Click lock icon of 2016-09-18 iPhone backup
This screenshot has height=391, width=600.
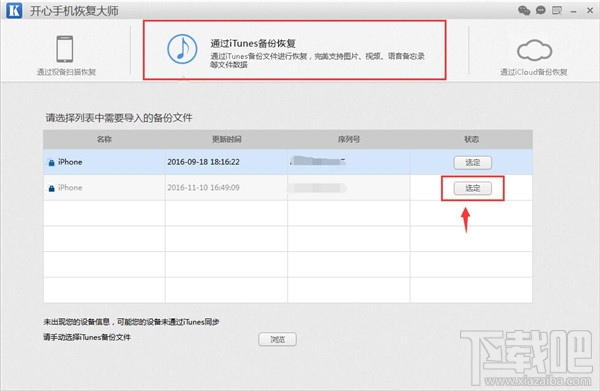click(x=51, y=163)
